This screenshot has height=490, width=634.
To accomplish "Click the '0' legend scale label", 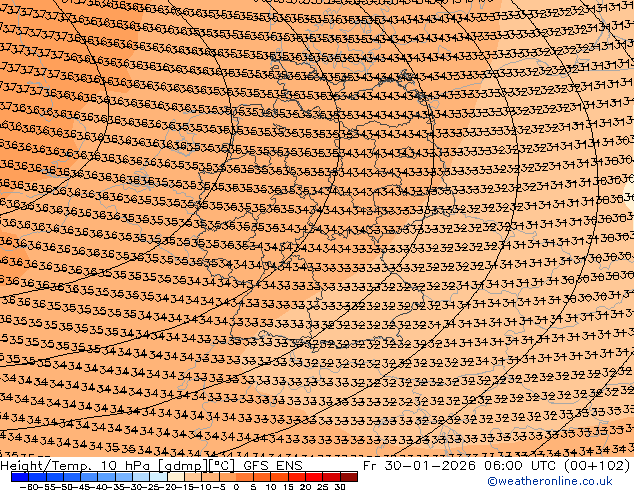I will (237, 487).
